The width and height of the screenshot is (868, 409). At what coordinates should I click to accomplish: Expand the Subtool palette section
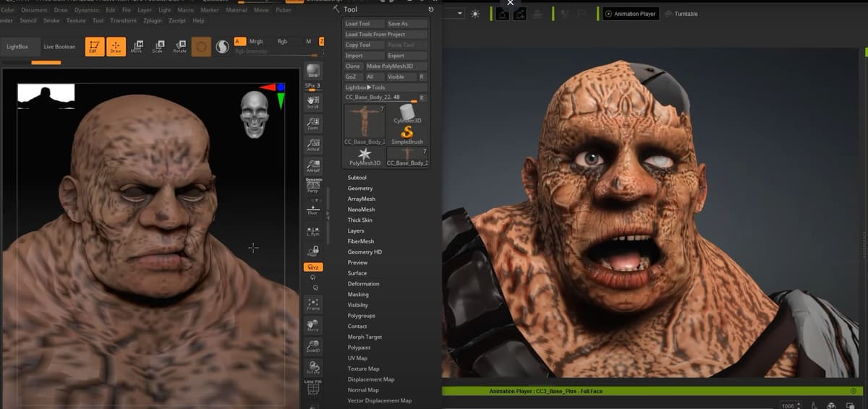(357, 178)
